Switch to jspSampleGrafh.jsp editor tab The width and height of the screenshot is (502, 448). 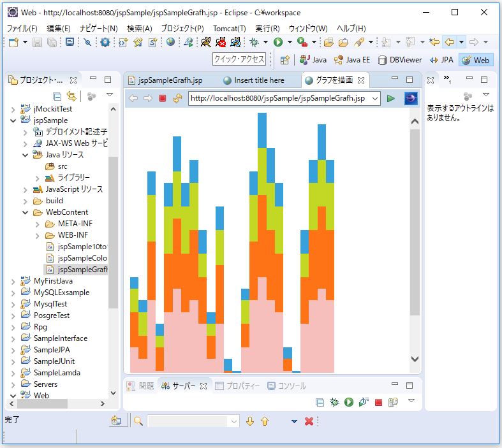pyautogui.click(x=165, y=80)
